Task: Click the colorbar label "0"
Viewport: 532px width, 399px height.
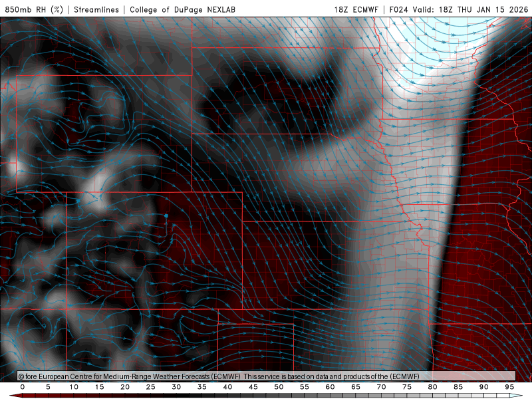Action: click(x=23, y=387)
